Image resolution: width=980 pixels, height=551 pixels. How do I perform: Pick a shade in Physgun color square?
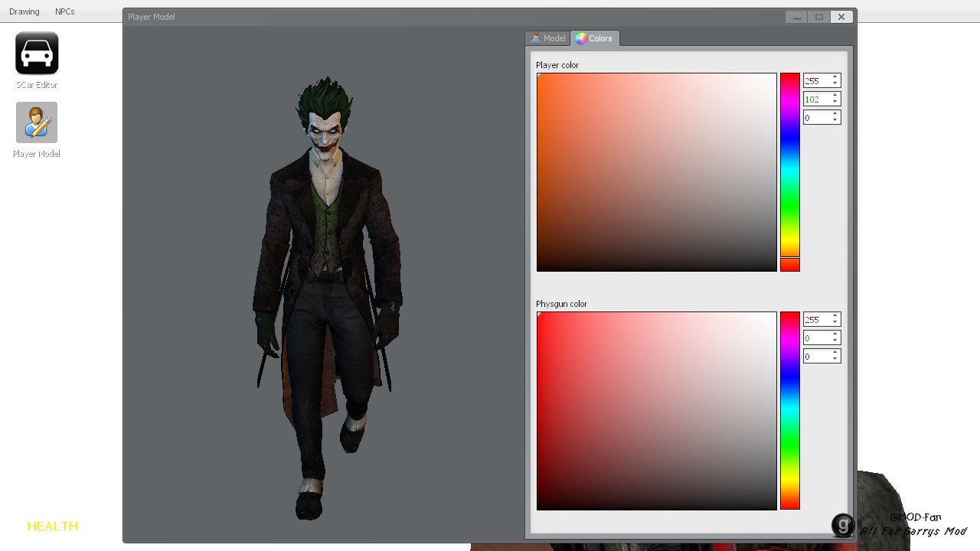coord(656,411)
